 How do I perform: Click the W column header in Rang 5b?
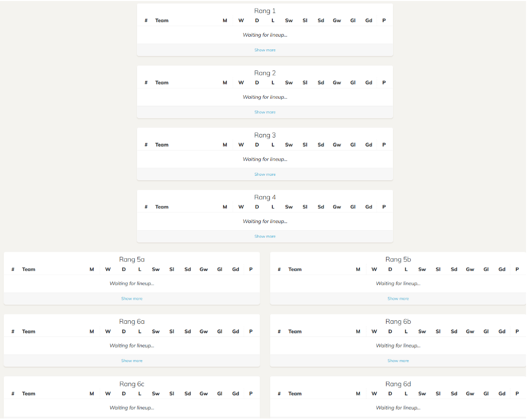tap(374, 269)
